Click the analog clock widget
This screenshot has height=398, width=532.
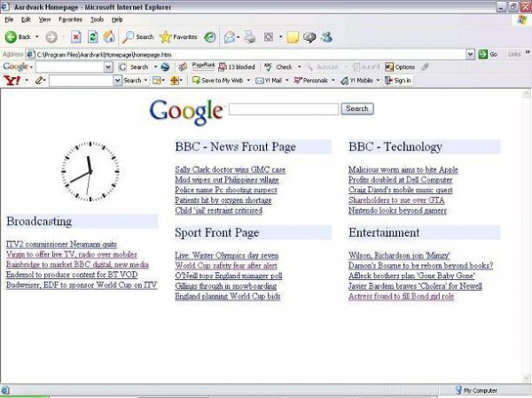pyautogui.click(x=90, y=171)
